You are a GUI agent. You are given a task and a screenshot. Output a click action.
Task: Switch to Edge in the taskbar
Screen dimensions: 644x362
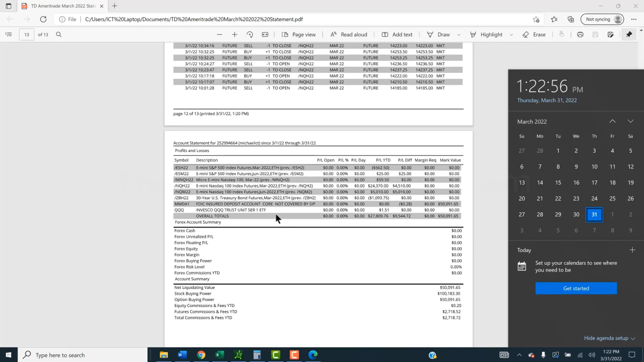[313, 355]
